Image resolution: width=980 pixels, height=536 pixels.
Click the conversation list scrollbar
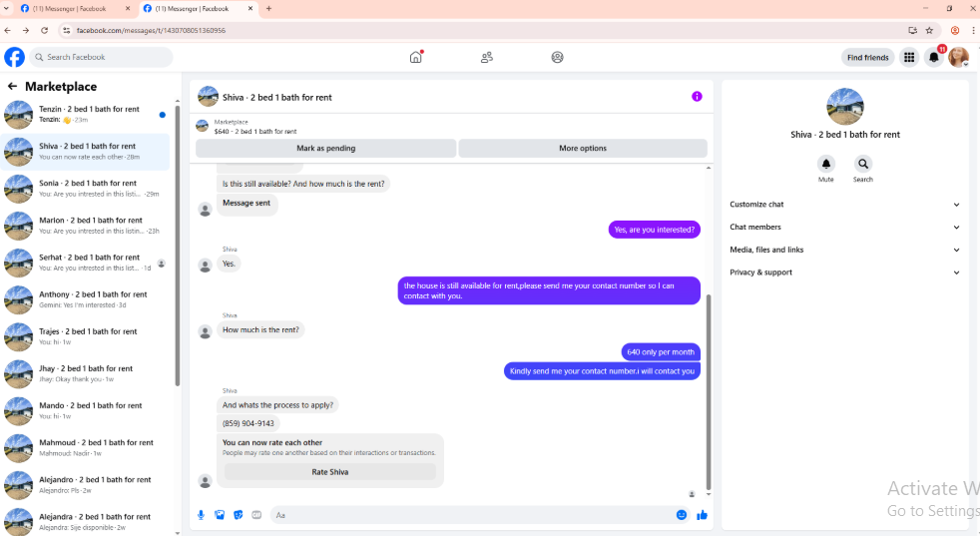click(178, 246)
